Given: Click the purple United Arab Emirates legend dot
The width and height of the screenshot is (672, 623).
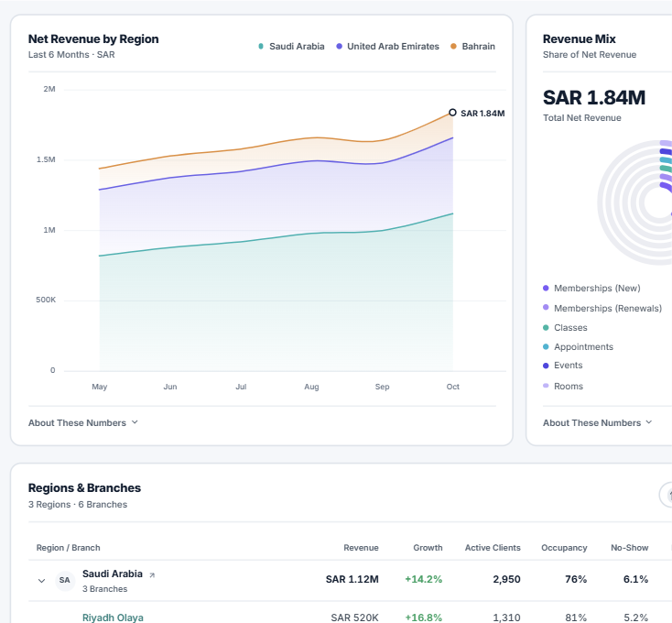Looking at the screenshot, I should point(339,47).
